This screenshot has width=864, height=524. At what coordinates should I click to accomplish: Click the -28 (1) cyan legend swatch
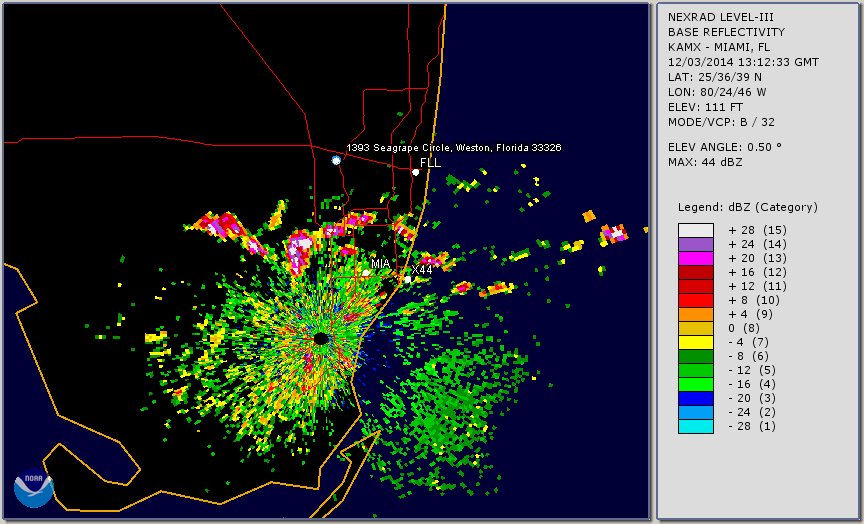696,426
